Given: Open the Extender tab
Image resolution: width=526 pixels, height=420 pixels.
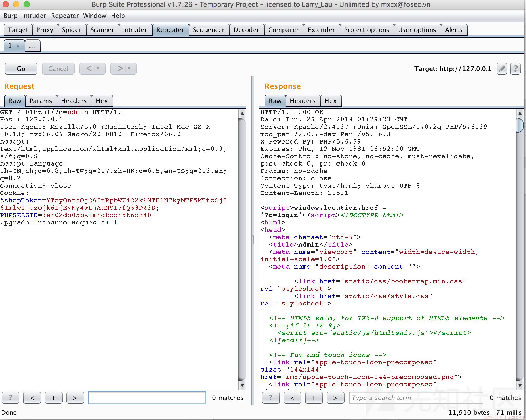Looking at the screenshot, I should (321, 30).
